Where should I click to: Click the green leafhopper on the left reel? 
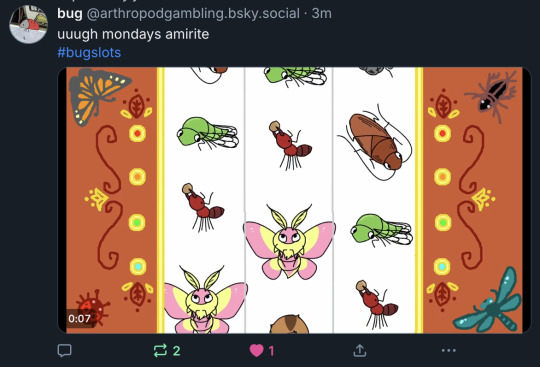pos(208,134)
